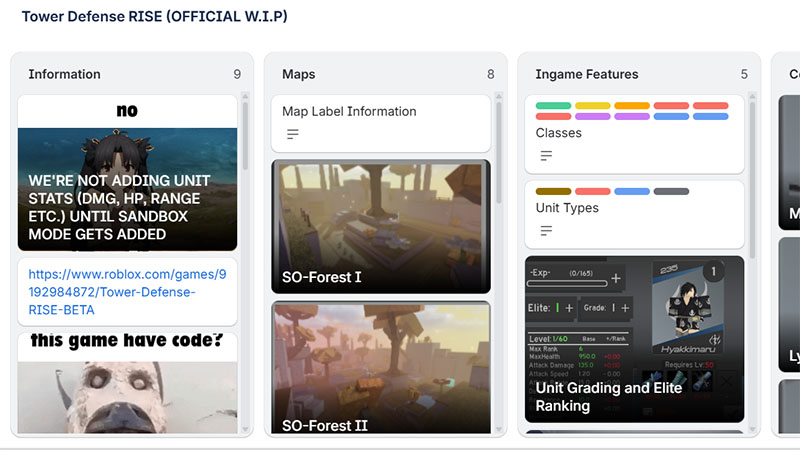Viewport: 800px width, 450px height.
Task: Open the SO-Forest I map card
Action: pyautogui.click(x=381, y=227)
